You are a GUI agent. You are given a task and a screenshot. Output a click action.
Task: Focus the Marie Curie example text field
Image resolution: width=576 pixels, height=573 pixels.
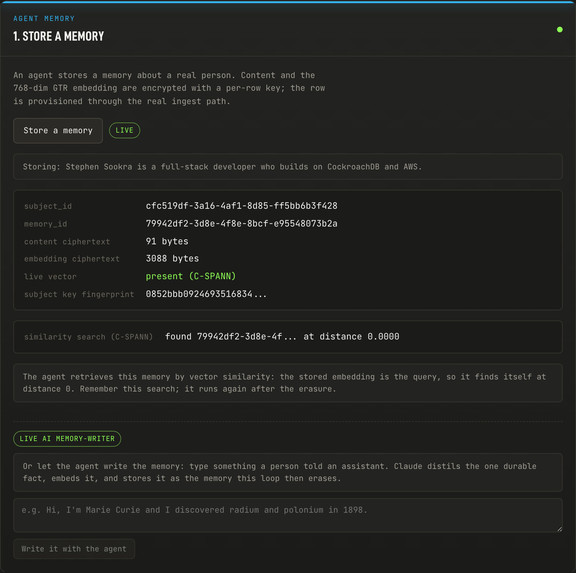point(288,515)
